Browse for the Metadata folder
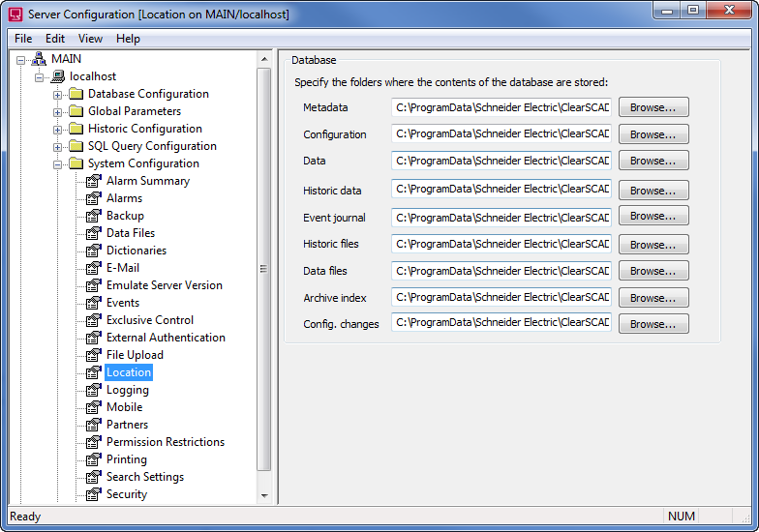This screenshot has height=532, width=759. pos(653,107)
